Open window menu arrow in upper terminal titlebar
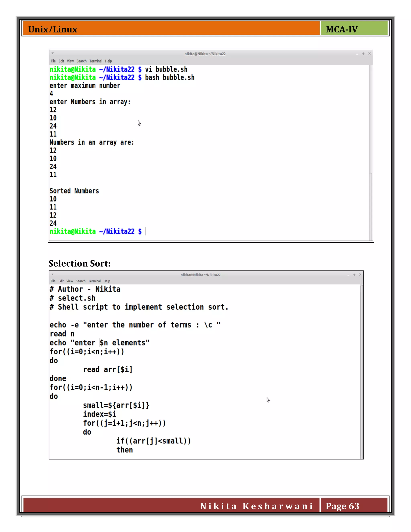This screenshot has height=532, width=411. click(53, 53)
